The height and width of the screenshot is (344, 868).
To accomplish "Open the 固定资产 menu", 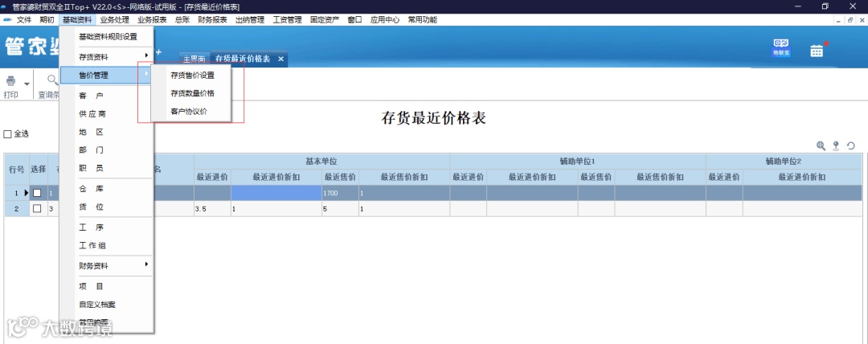I will pyautogui.click(x=325, y=20).
